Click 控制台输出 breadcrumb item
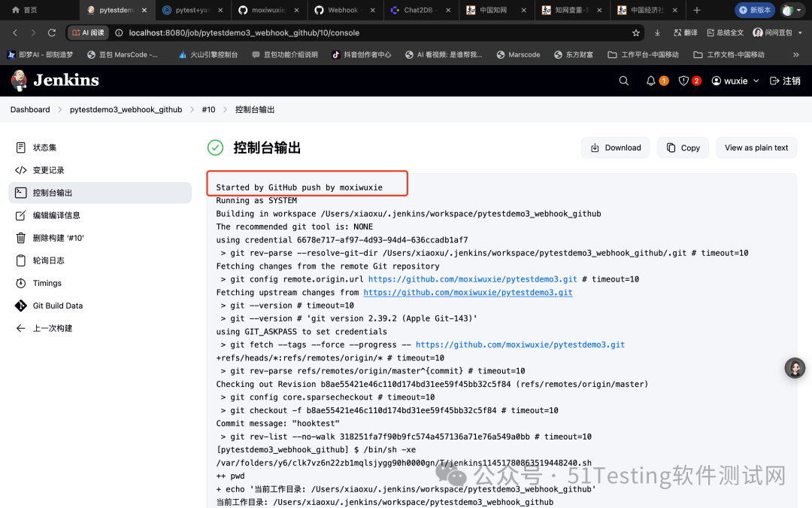812x508 pixels. click(x=255, y=109)
